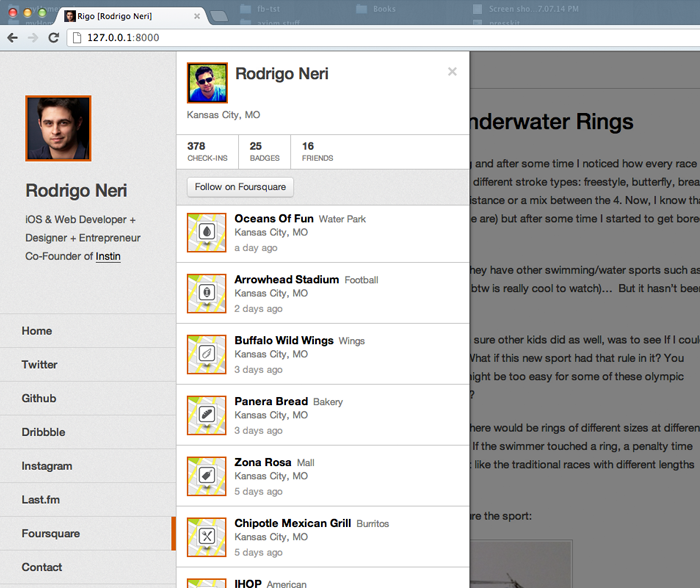Image resolution: width=700 pixels, height=588 pixels.
Task: Click the Rodrigo Neri heading in Foursquare panel
Action: [282, 74]
